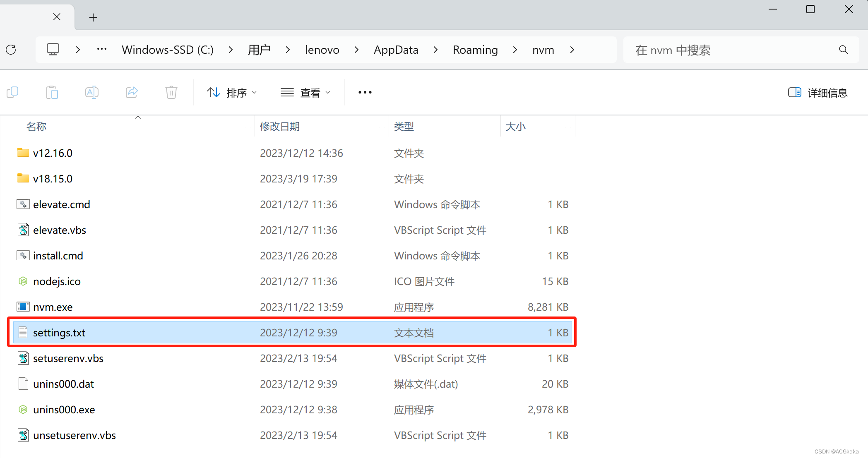
Task: Click the nvm.exe application icon
Action: pyautogui.click(x=23, y=307)
